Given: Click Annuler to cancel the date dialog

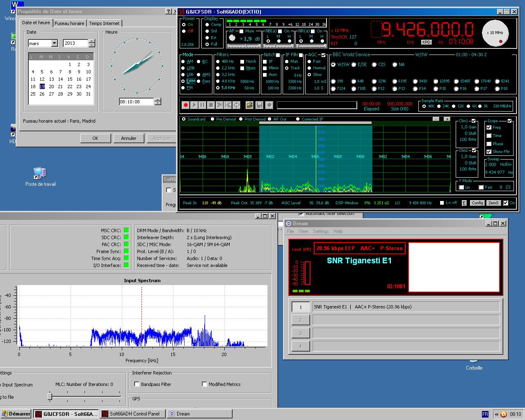Looking at the screenshot, I should tap(128, 138).
